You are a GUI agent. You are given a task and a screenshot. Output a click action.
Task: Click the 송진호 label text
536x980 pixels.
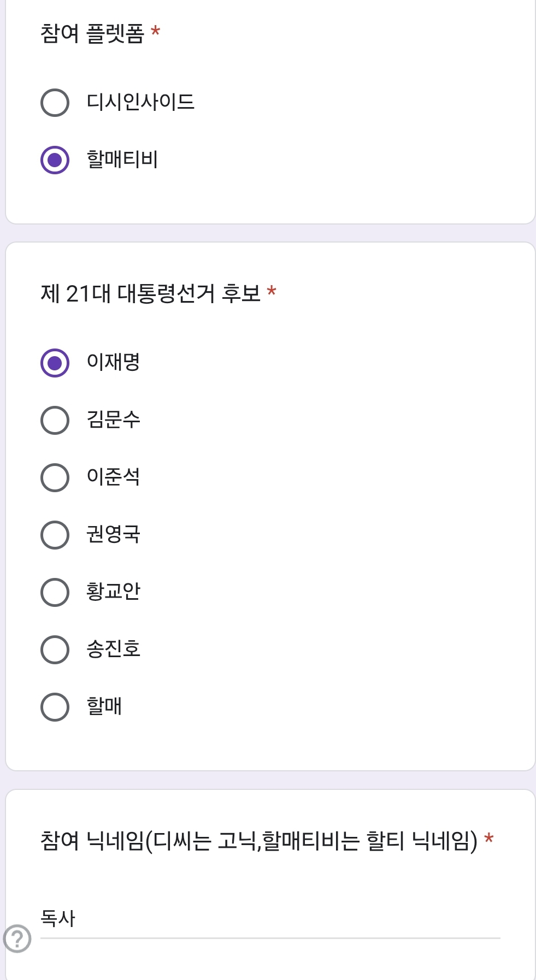(114, 649)
